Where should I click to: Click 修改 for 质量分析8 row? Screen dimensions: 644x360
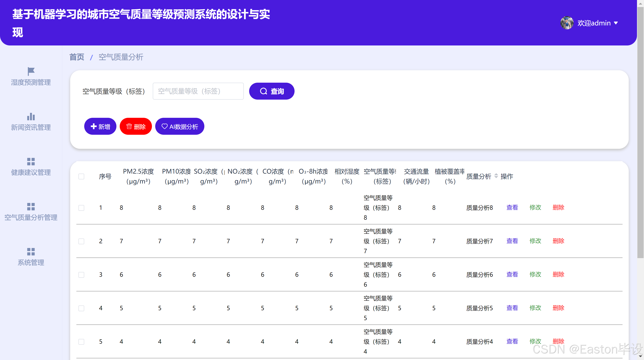click(535, 207)
